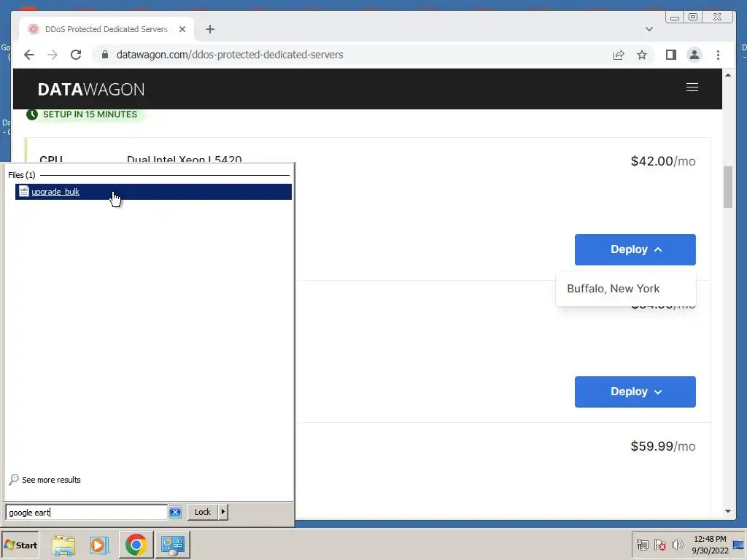Clear the Start menu search text

point(175,513)
